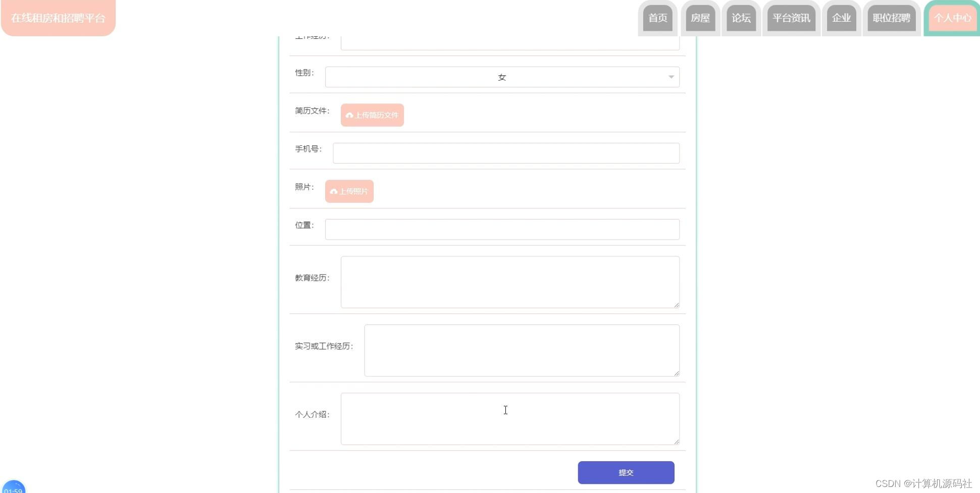
Task: Upload a resume via 上传简历文件 button
Action: tap(372, 115)
